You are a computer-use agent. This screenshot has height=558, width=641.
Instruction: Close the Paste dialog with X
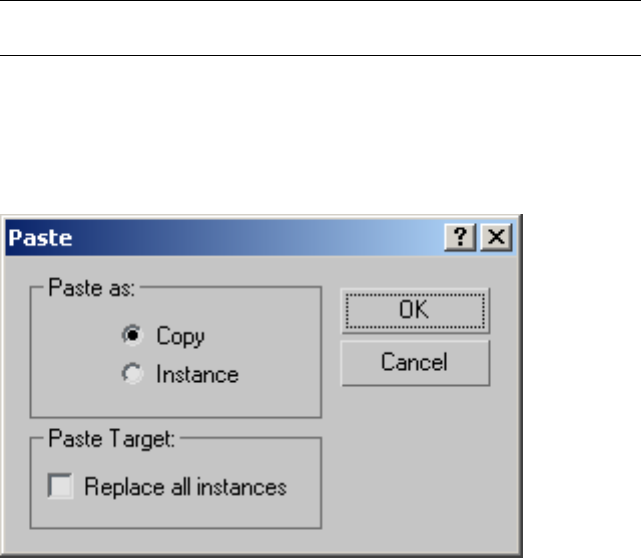(498, 238)
